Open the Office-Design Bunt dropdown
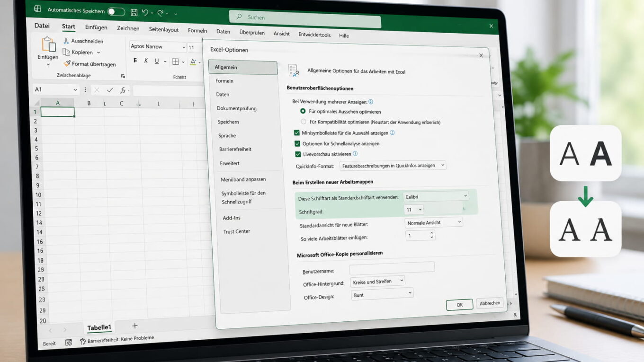 (x=383, y=295)
